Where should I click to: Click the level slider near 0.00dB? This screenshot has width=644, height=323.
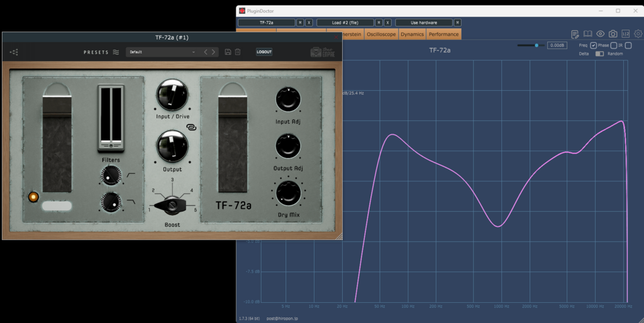pyautogui.click(x=531, y=45)
